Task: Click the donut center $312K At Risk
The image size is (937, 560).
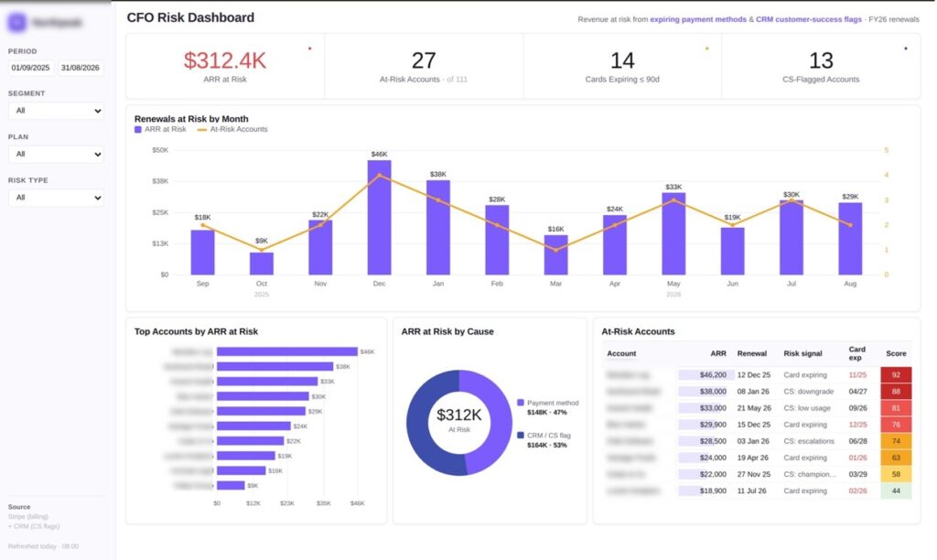Action: [x=459, y=420]
